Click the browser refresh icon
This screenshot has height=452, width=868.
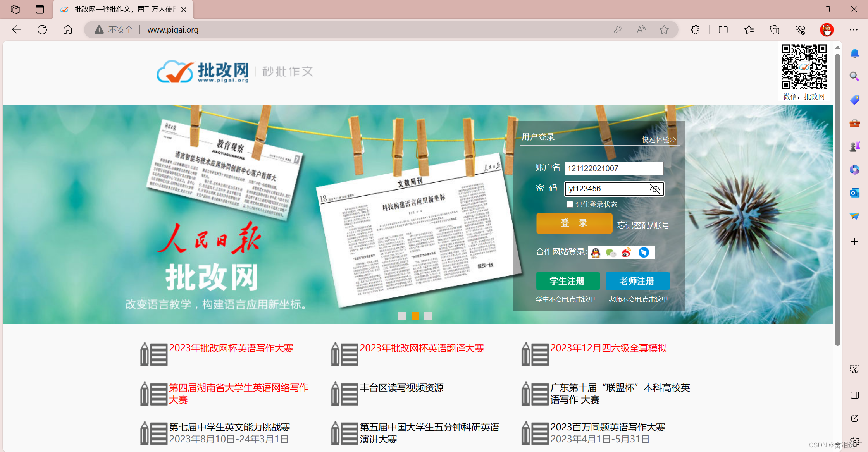(42, 30)
